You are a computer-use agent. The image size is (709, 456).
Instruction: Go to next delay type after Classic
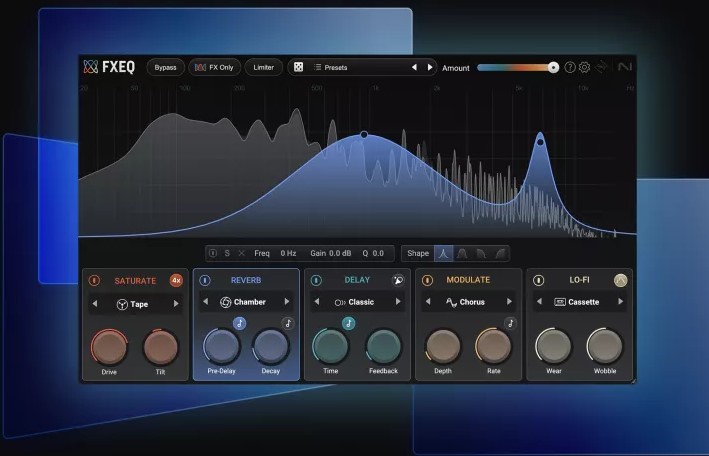398,302
